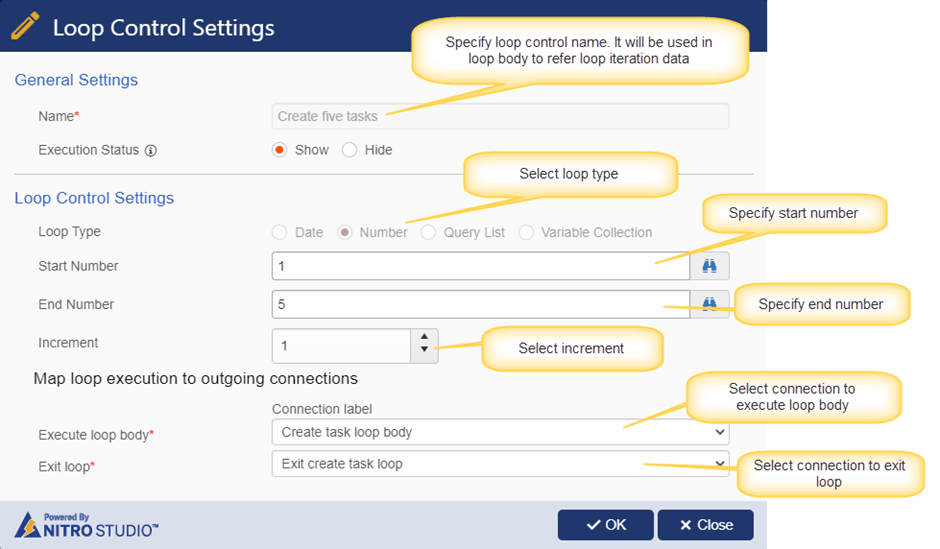Viewport: 940px width, 549px height.
Task: Choose Date loop type
Action: (279, 233)
